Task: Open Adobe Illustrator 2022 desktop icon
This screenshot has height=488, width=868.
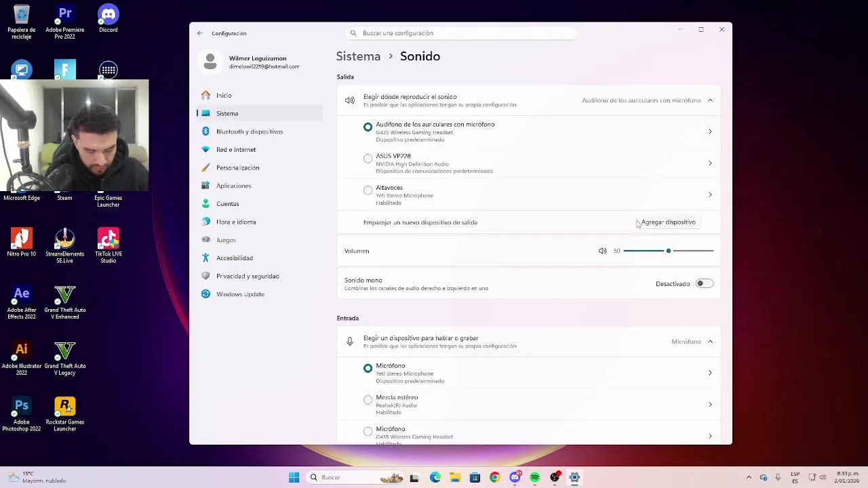Action: point(22,359)
